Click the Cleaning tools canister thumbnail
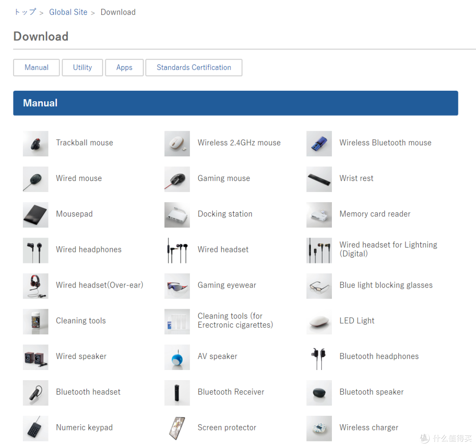 36,322
